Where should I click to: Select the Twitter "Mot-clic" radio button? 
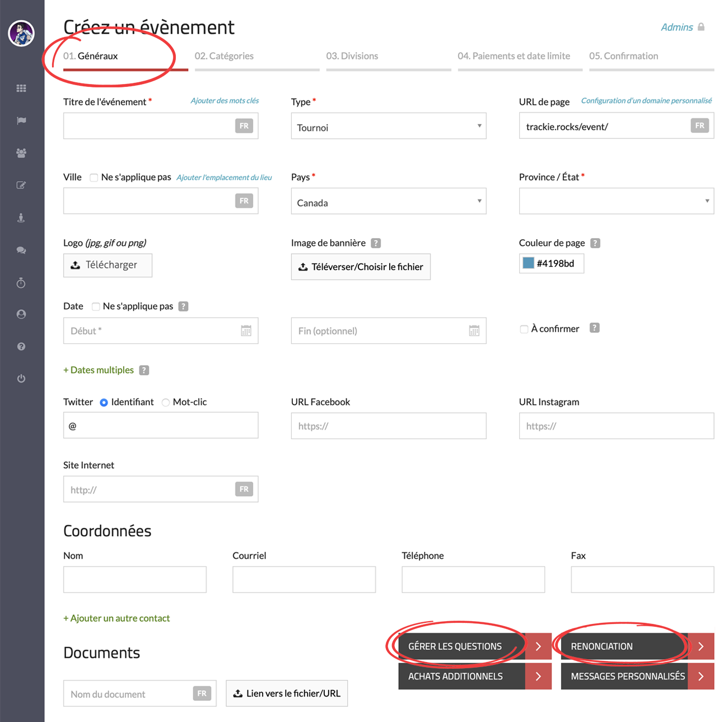click(166, 403)
